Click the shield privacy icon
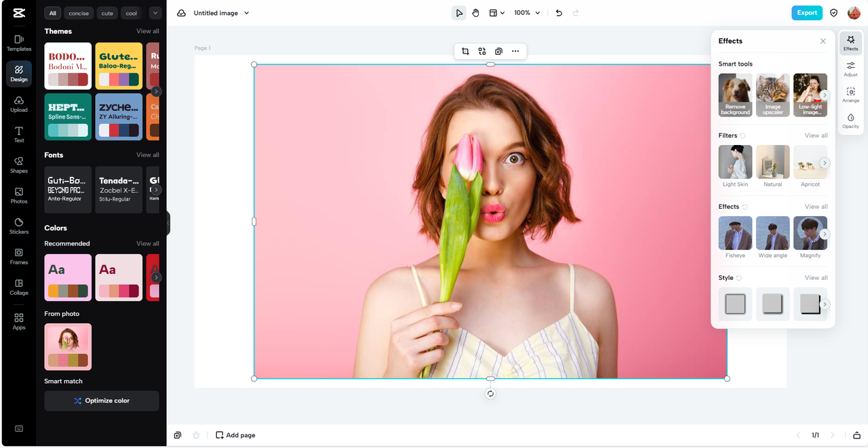The width and height of the screenshot is (868, 448). pyautogui.click(x=834, y=13)
